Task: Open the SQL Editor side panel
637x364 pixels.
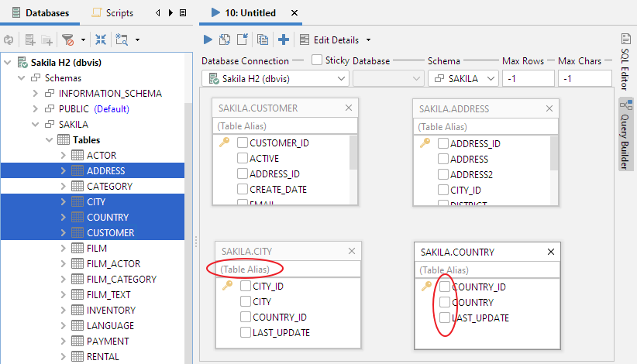Action: point(625,61)
